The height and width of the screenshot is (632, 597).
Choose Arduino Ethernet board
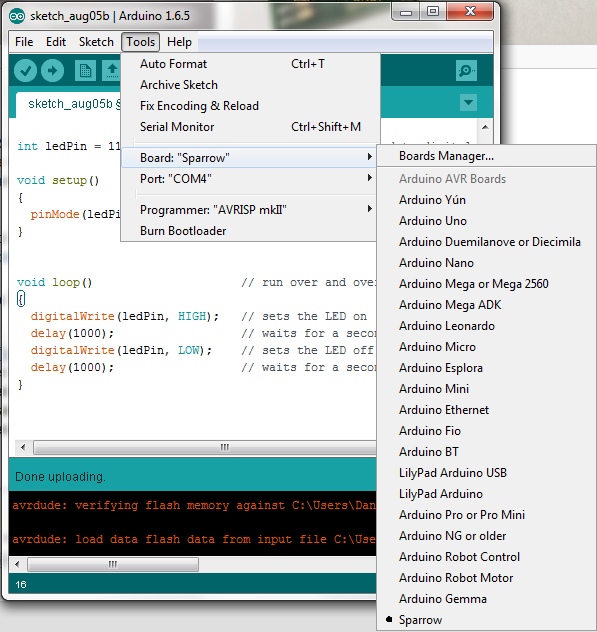487,410
